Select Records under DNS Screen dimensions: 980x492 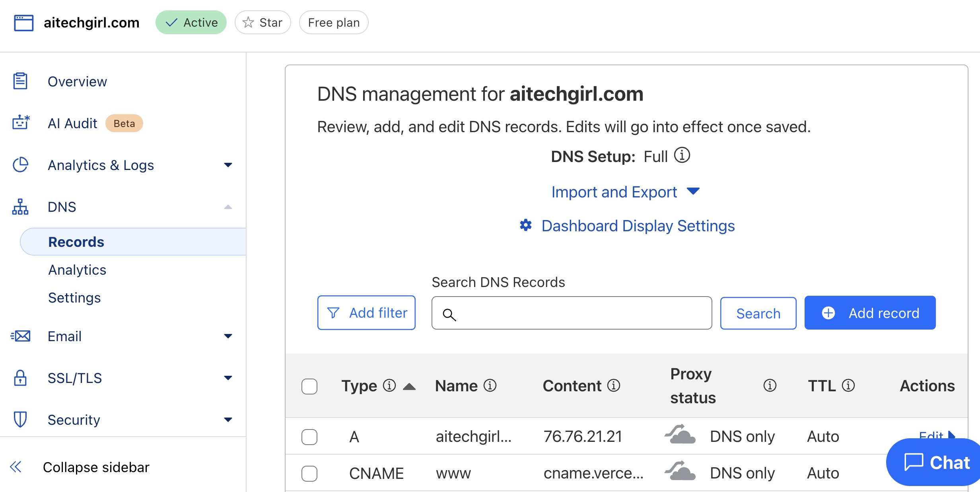point(133,242)
